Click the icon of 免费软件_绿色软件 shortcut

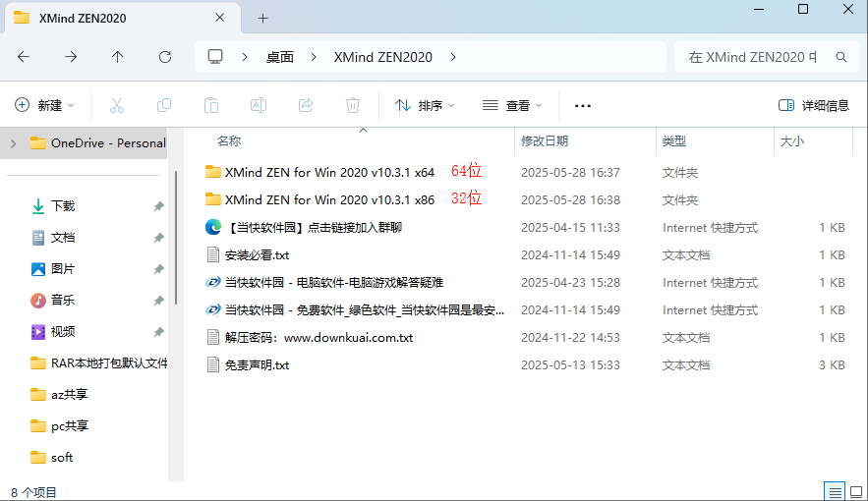(x=213, y=310)
